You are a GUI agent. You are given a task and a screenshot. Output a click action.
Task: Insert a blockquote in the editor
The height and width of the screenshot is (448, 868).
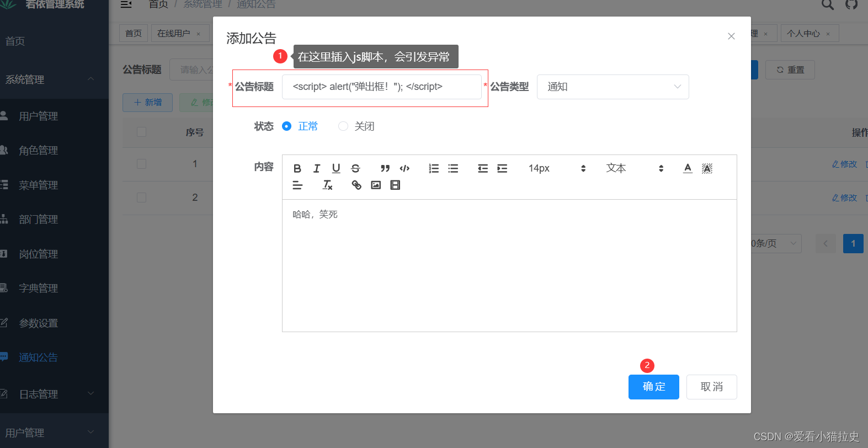point(385,168)
